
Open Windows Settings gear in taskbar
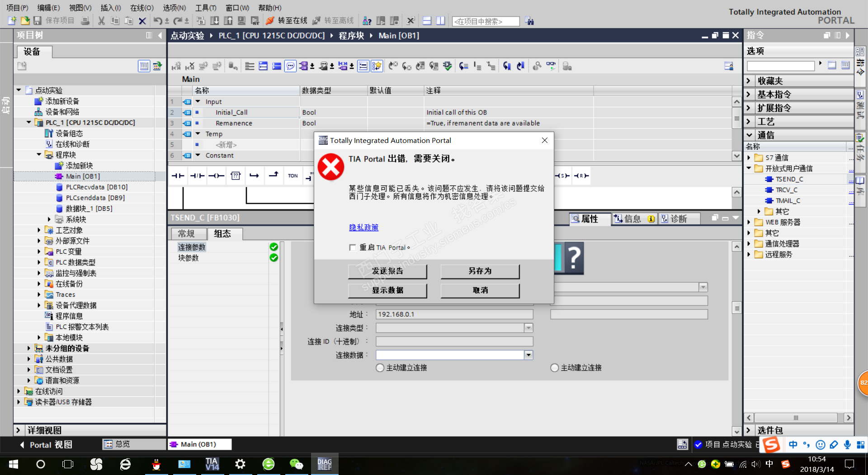click(240, 464)
